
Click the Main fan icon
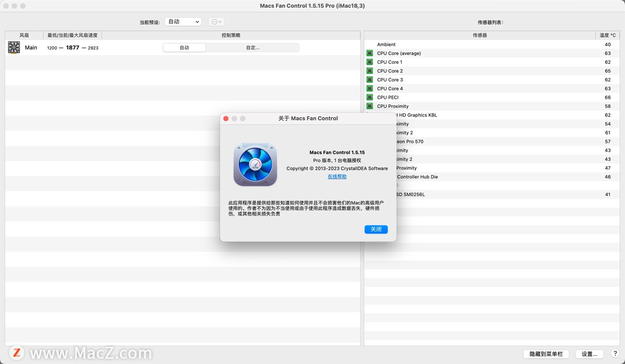coord(14,47)
